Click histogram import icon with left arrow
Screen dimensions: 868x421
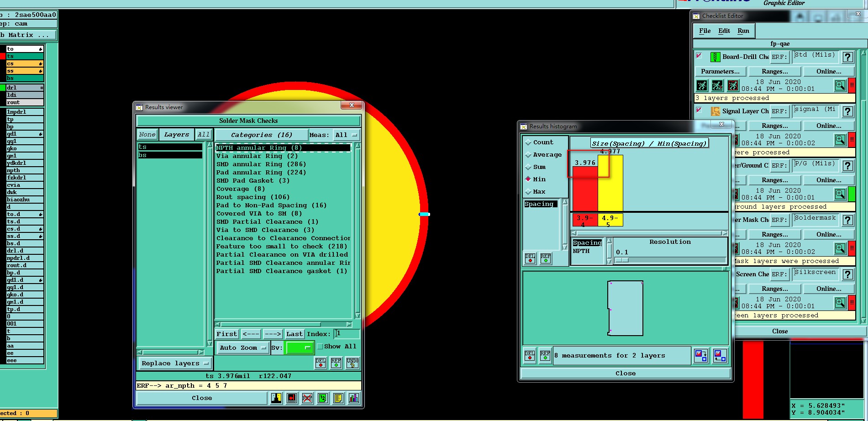720,356
